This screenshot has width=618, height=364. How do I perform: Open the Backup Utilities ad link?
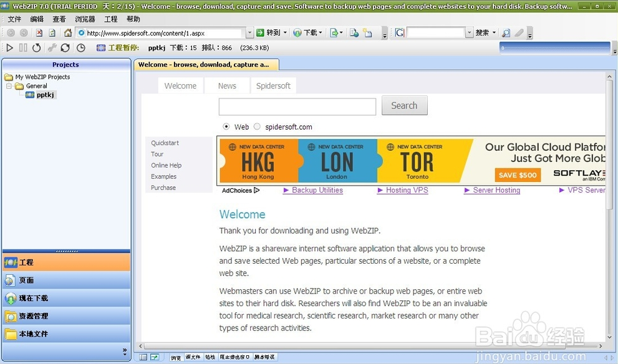(317, 190)
